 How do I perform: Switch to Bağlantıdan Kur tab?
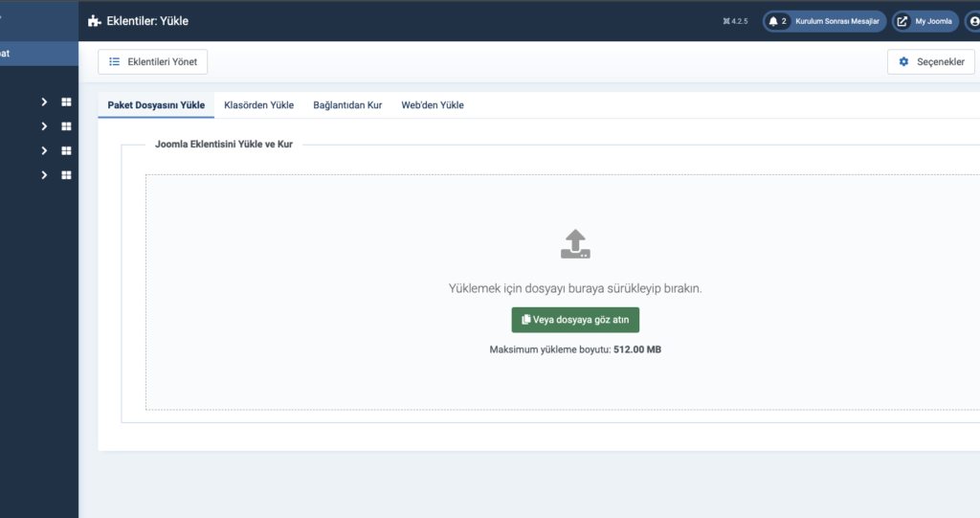pos(347,105)
